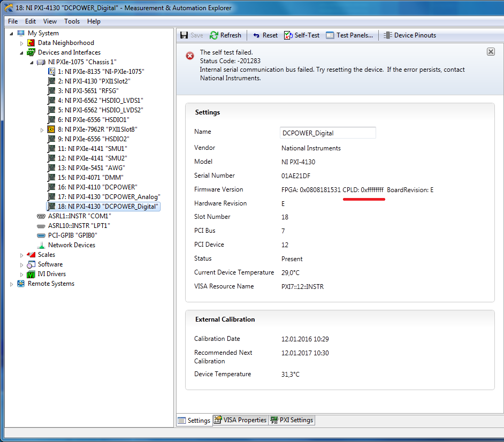This screenshot has width=504, height=442.
Task: Click the Reset arrow icon
Action: 256,35
